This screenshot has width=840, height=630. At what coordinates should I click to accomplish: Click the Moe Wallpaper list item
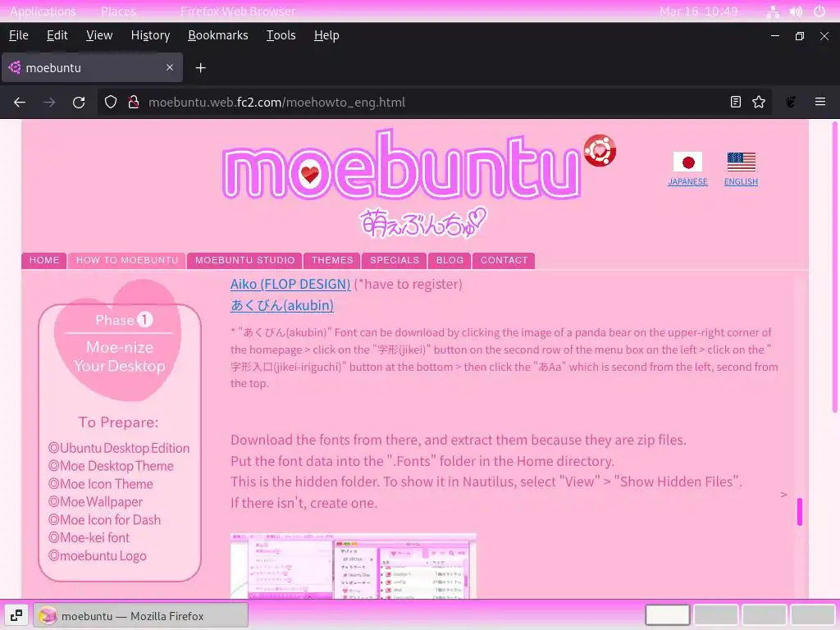point(95,502)
